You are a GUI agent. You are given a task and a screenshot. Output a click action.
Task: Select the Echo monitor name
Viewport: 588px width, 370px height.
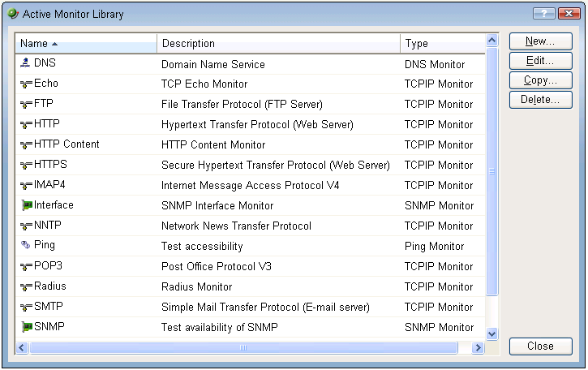point(46,83)
